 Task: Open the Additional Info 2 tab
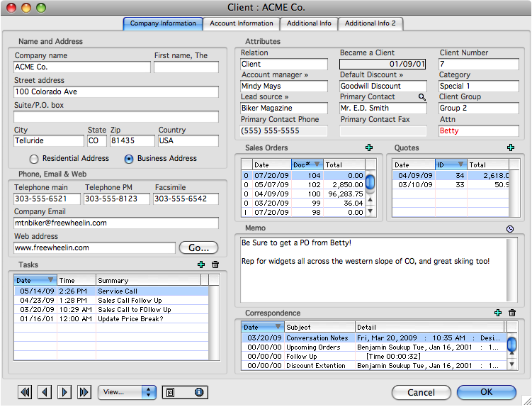tap(370, 23)
